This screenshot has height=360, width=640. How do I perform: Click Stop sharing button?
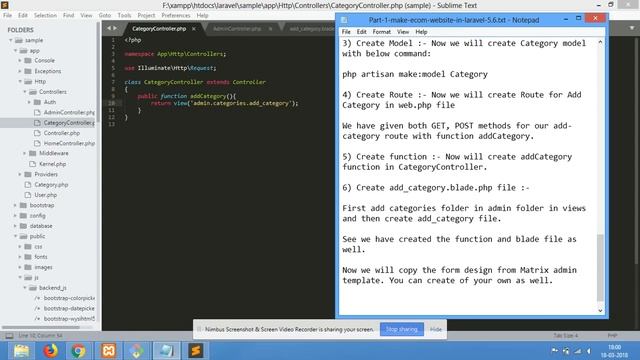click(x=402, y=329)
